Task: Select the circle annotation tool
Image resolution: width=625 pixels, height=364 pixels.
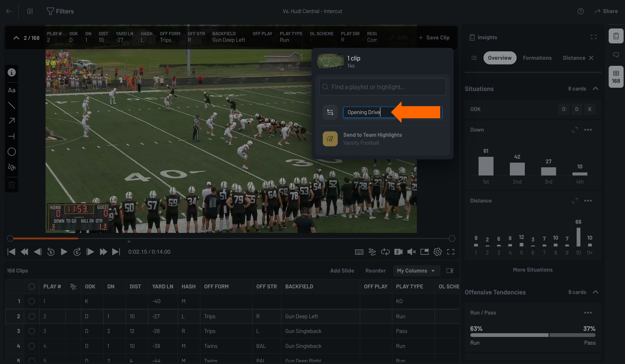Action: click(x=12, y=152)
